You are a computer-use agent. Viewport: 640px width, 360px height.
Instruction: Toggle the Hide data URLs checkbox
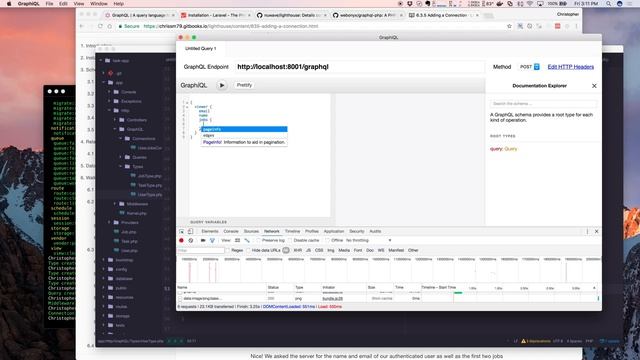click(x=248, y=250)
